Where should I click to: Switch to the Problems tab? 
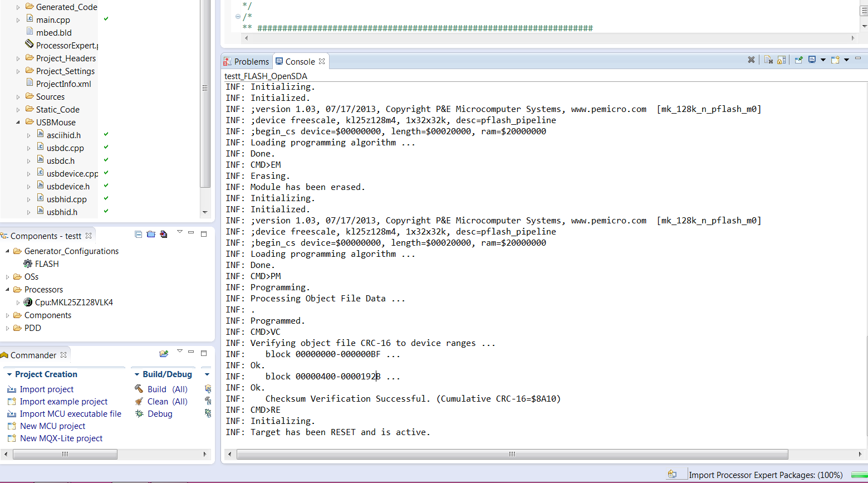246,61
